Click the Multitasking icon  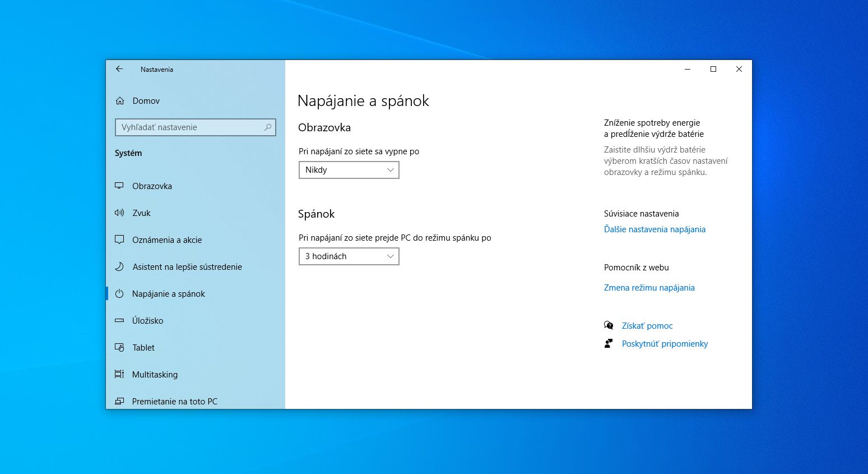point(119,374)
